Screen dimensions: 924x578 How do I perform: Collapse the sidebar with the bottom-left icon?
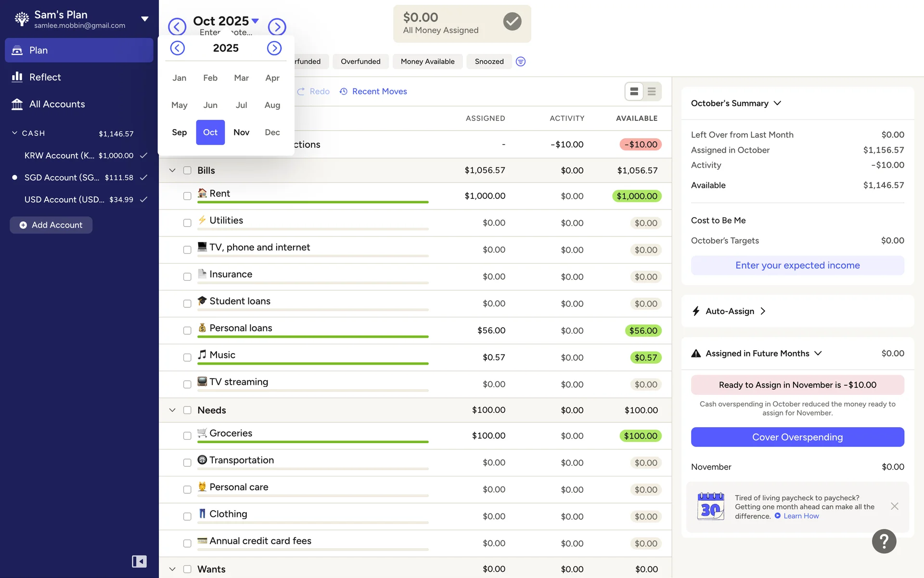[x=139, y=561]
